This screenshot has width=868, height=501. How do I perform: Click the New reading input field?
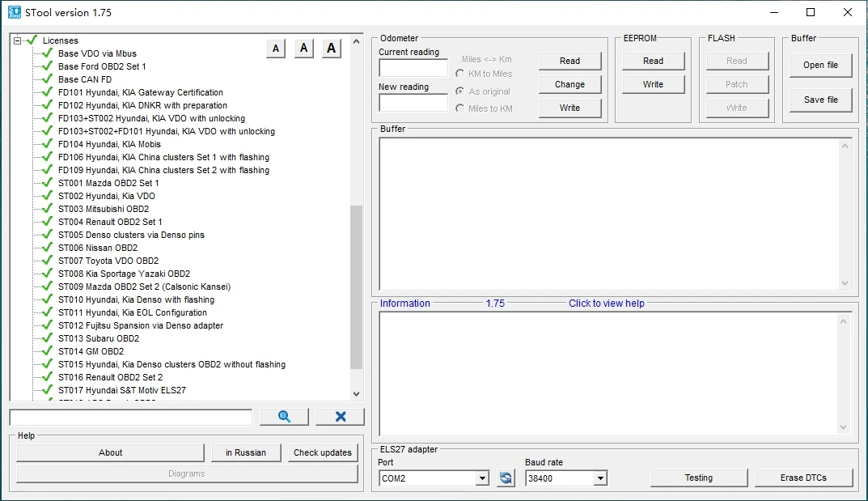pyautogui.click(x=413, y=103)
